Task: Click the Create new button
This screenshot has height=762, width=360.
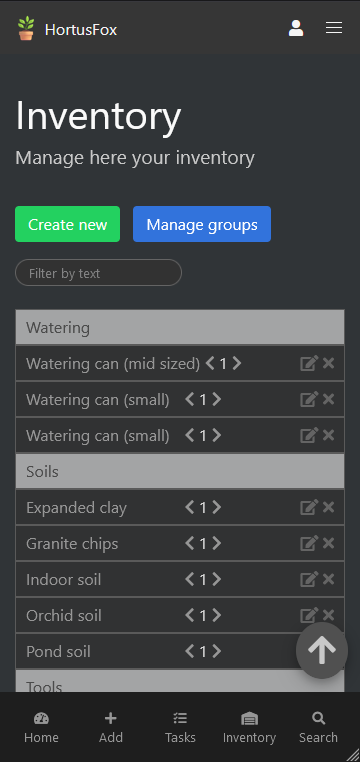Action: tap(68, 224)
